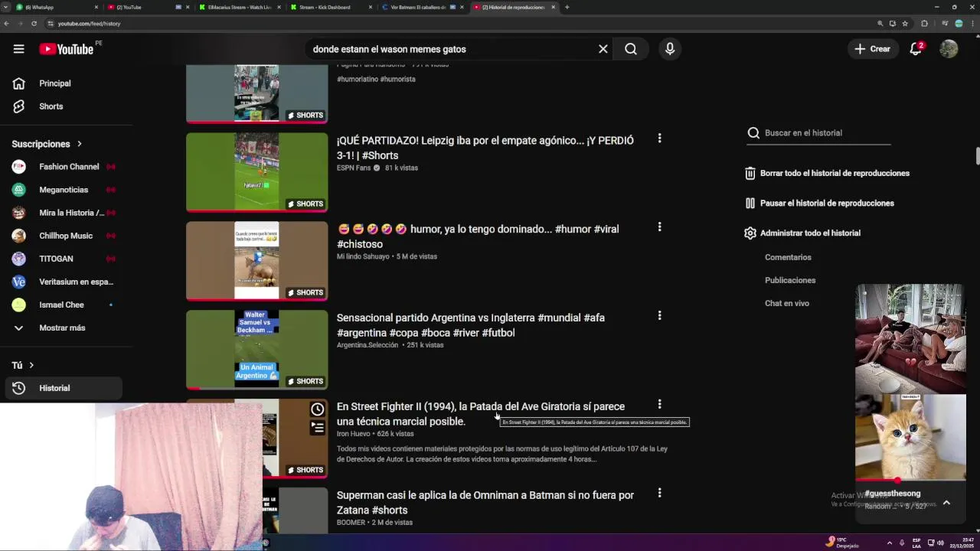Image resolution: width=980 pixels, height=551 pixels.
Task: Open Comentarios history option
Action: point(788,257)
